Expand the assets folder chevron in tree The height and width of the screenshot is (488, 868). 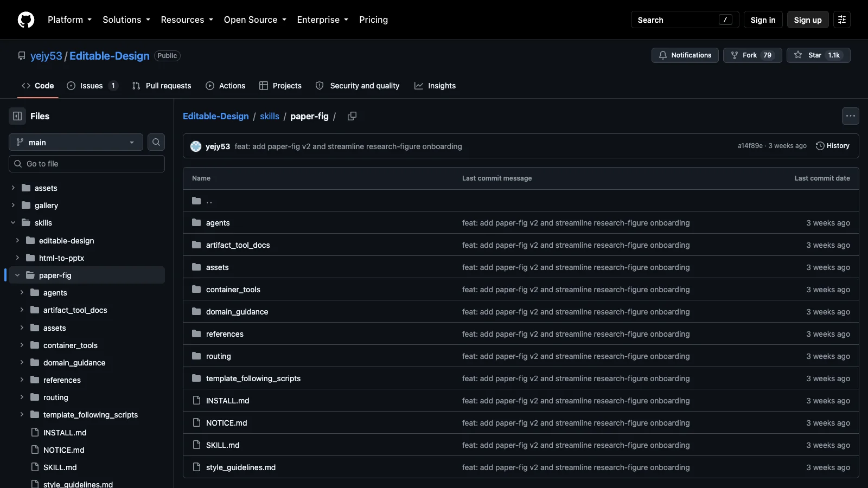click(x=13, y=188)
